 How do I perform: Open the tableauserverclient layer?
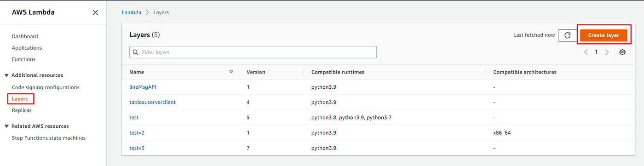point(152,102)
